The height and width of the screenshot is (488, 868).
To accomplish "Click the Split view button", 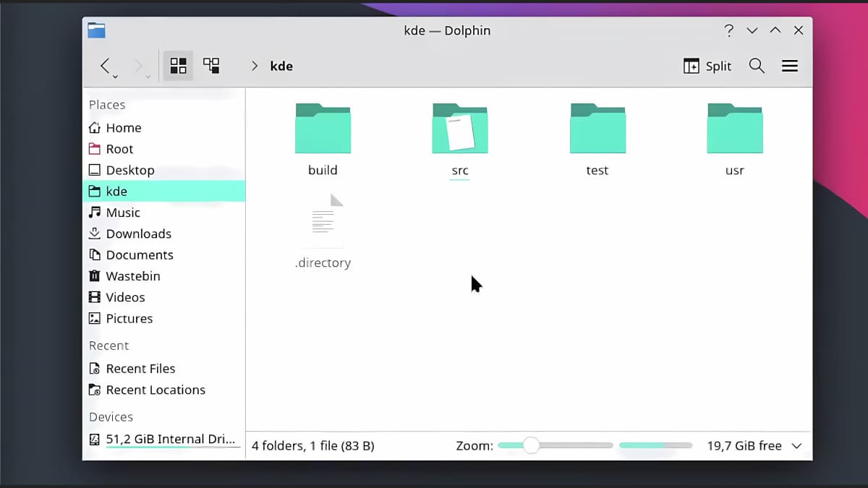I will pyautogui.click(x=707, y=66).
